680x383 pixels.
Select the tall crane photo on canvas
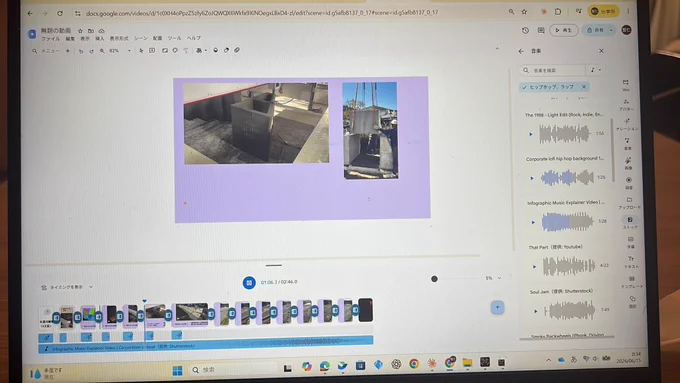(370, 131)
